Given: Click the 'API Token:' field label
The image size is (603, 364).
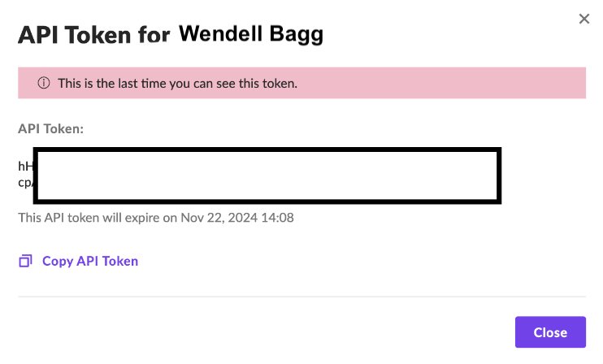Looking at the screenshot, I should (x=51, y=128).
